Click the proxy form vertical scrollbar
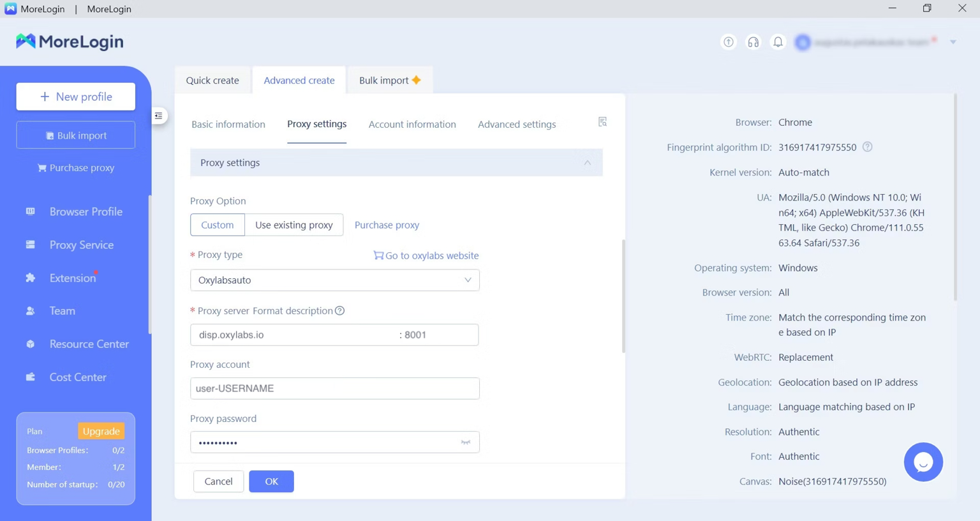Viewport: 980px width, 521px height. tap(623, 296)
